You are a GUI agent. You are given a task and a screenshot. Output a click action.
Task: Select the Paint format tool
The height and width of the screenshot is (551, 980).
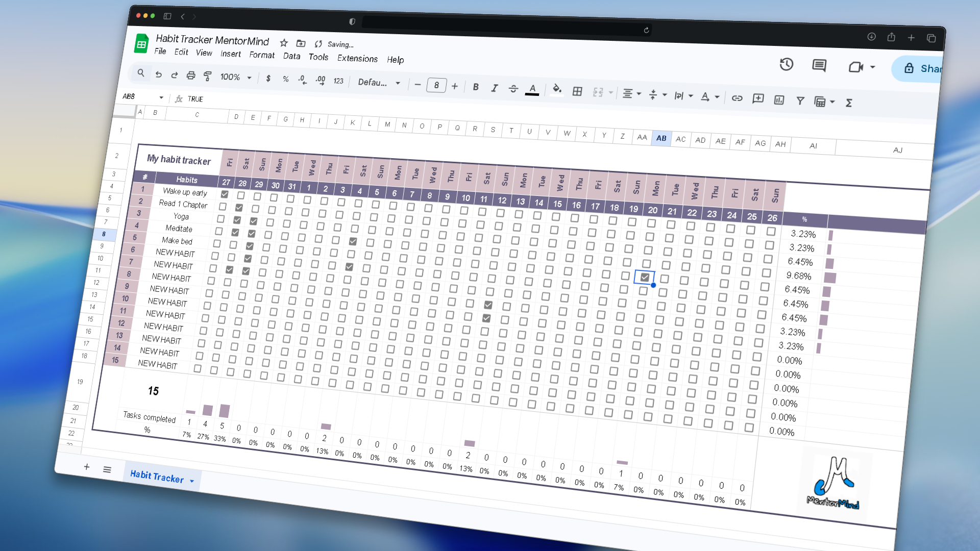[207, 77]
